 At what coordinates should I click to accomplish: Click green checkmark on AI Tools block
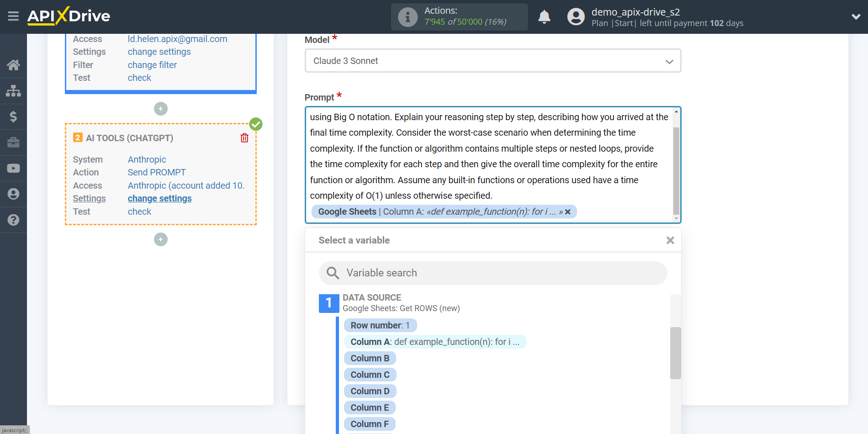[256, 124]
